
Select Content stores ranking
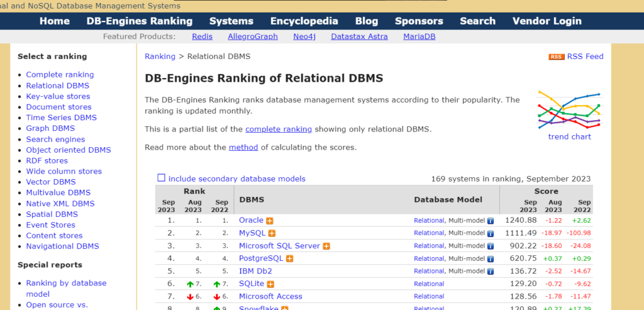pos(54,236)
